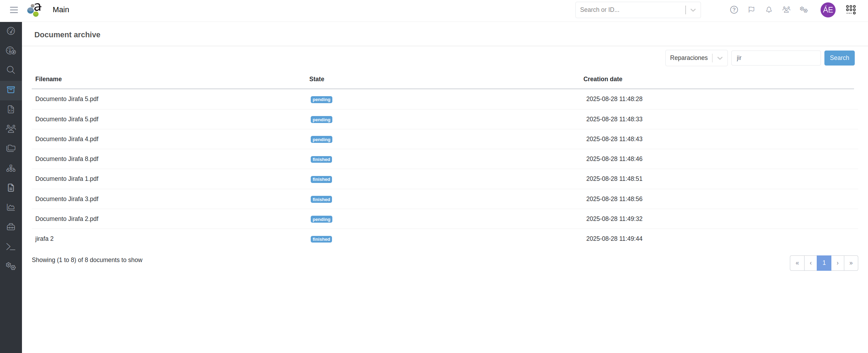Open the toolbox sidebar icon
868x353 pixels.
tap(11, 227)
